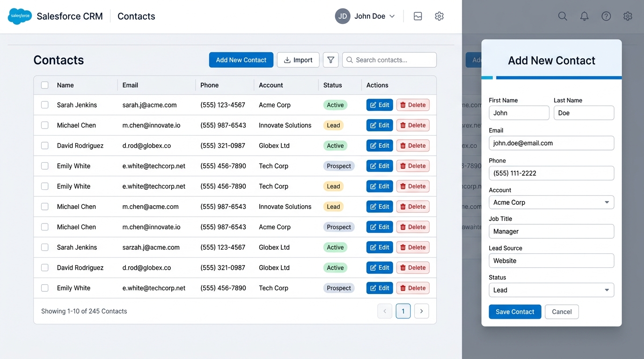The width and height of the screenshot is (644, 359).
Task: Select page 1 in pagination
Action: click(x=403, y=311)
